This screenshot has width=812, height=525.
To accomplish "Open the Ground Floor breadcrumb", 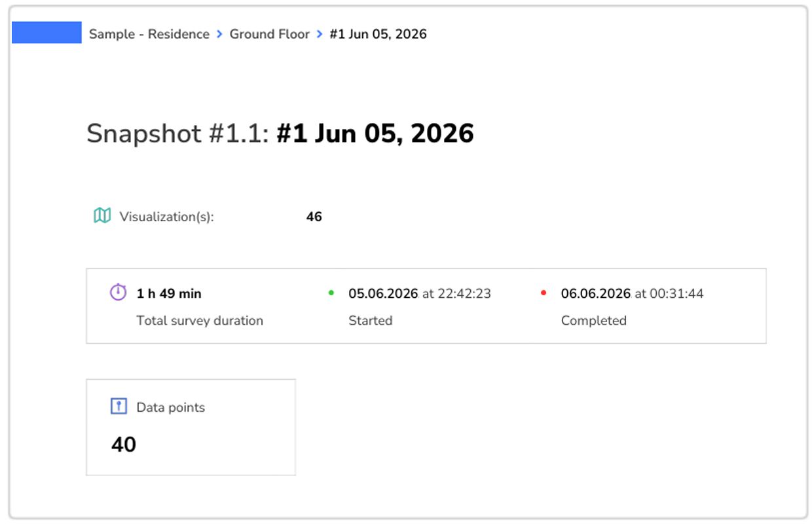I will click(x=269, y=34).
